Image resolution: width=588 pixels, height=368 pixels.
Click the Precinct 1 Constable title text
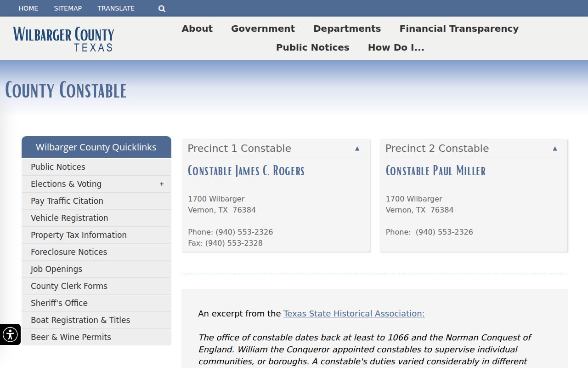coord(239,149)
